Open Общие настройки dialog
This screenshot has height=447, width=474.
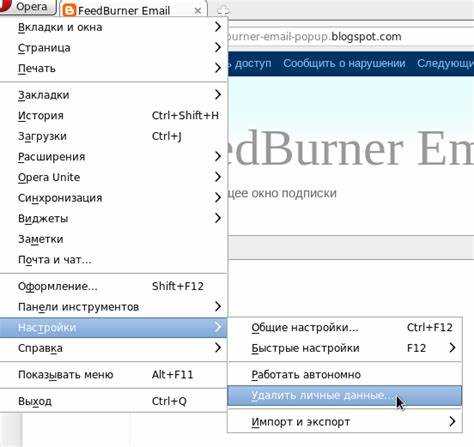click(x=345, y=328)
